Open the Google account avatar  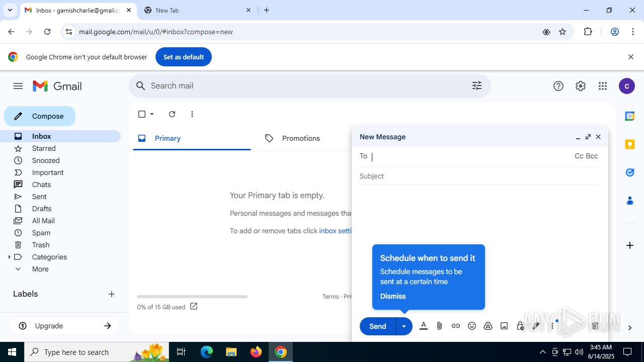[626, 86]
